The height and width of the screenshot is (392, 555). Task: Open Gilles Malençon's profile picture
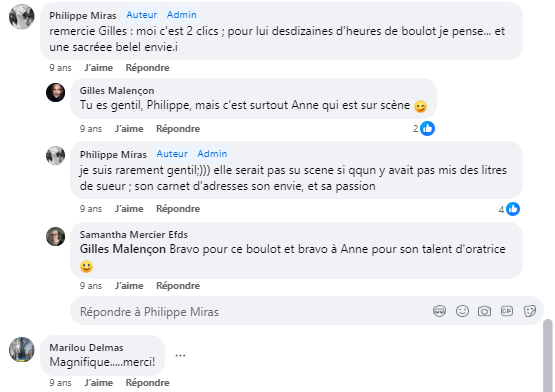(56, 92)
